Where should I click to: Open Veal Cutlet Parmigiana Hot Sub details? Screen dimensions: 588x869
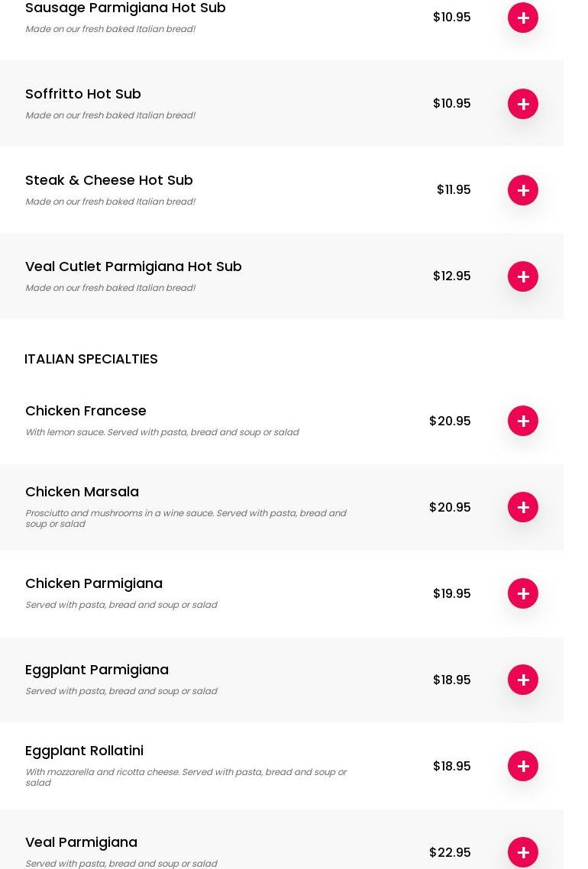point(134,267)
